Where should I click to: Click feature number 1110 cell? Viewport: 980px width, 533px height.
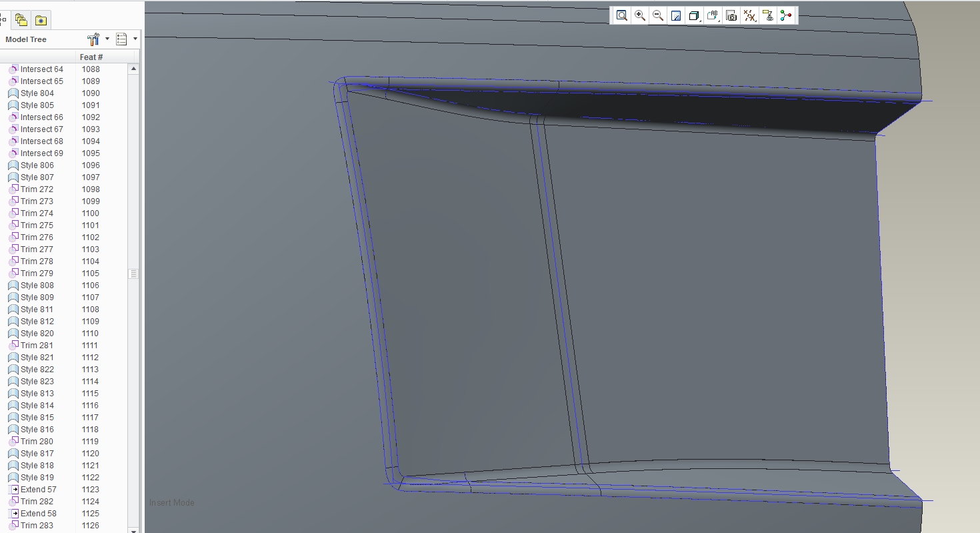tap(90, 334)
